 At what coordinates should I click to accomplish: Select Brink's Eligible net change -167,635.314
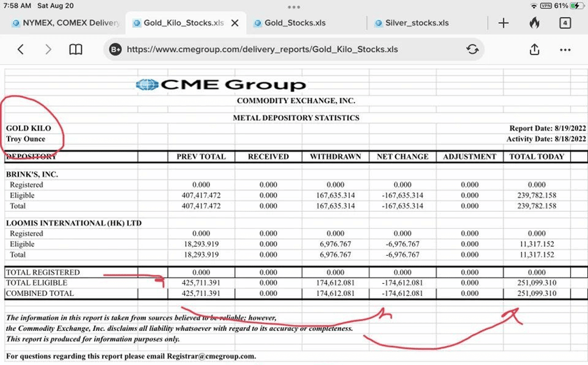click(402, 195)
